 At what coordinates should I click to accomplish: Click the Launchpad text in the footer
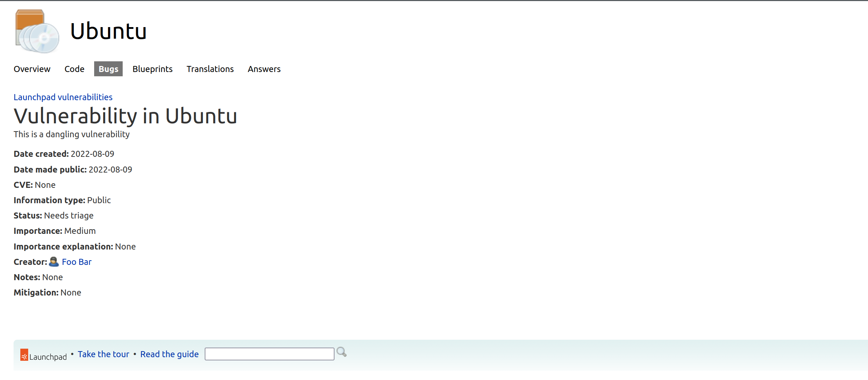(48, 357)
